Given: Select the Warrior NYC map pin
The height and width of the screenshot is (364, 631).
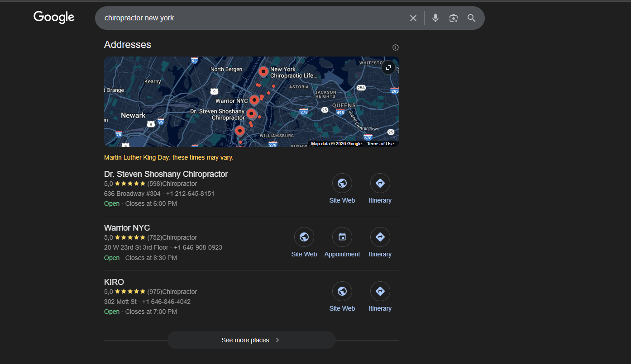Looking at the screenshot, I should (x=254, y=99).
